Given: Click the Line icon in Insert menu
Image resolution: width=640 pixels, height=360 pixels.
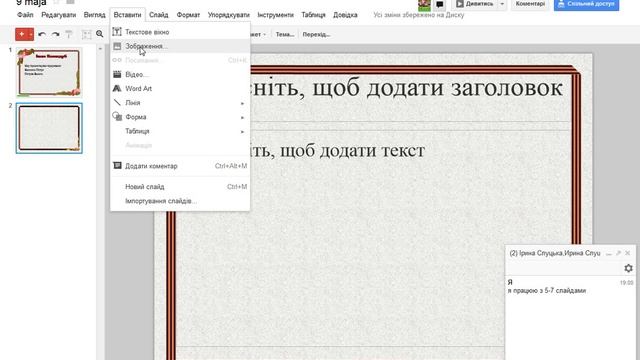Looking at the screenshot, I should (x=117, y=102).
